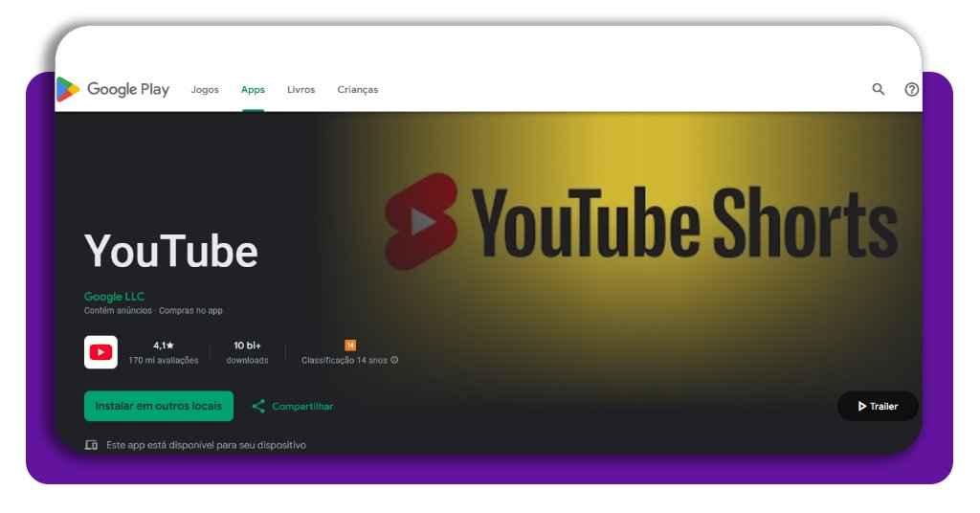The width and height of the screenshot is (980, 513).
Task: Open help via the question mark icon
Action: pos(911,89)
